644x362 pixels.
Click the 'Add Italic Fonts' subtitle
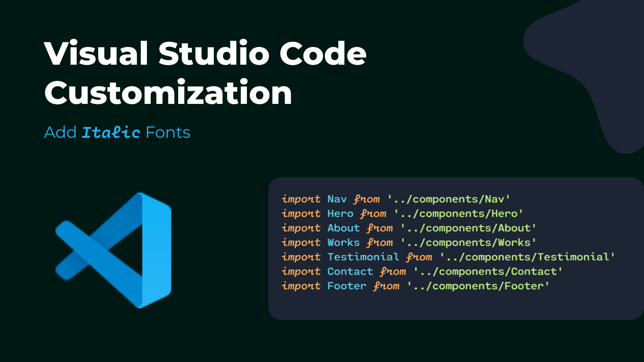(117, 132)
